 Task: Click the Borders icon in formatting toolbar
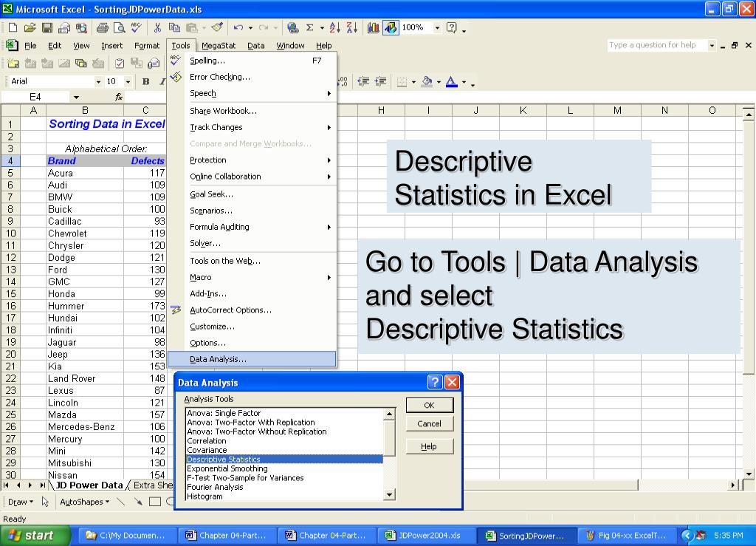click(402, 81)
